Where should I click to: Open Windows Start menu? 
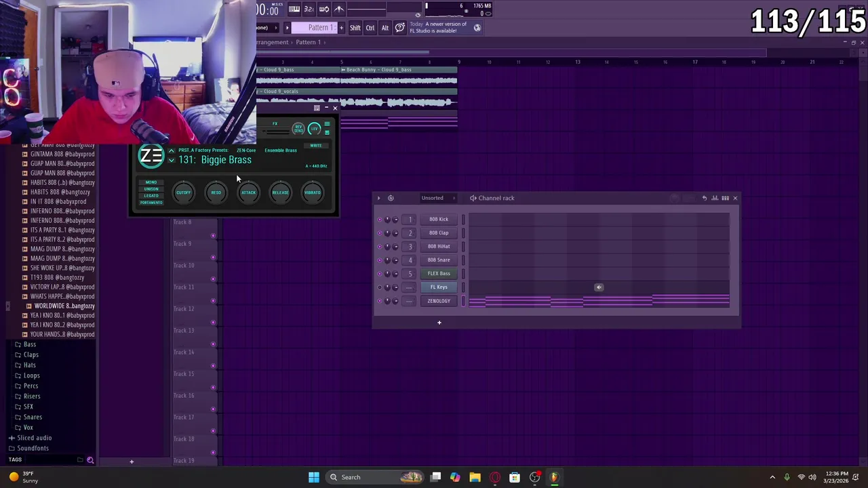314,477
